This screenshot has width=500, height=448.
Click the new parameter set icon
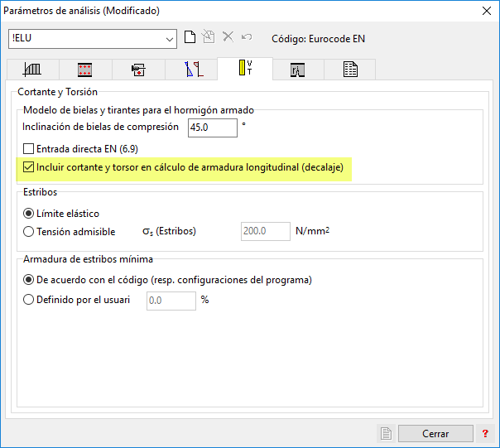pyautogui.click(x=190, y=38)
